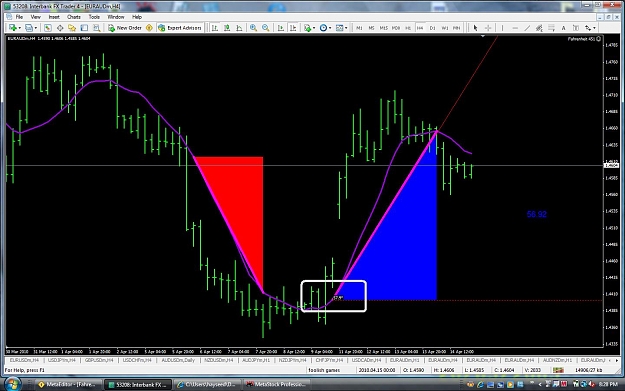This screenshot has height=391, width=625.
Task: Toggle the Terminal window icon
Action: click(84, 28)
